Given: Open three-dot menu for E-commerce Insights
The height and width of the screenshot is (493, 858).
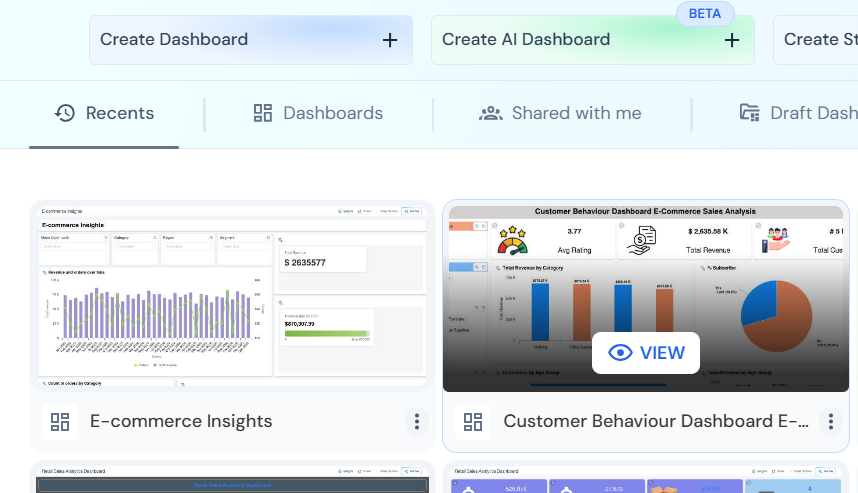Looking at the screenshot, I should click(x=417, y=421).
